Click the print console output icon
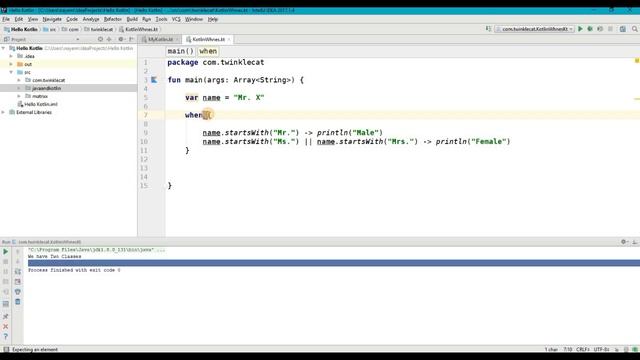The width and height of the screenshot is (640, 360). point(18,292)
